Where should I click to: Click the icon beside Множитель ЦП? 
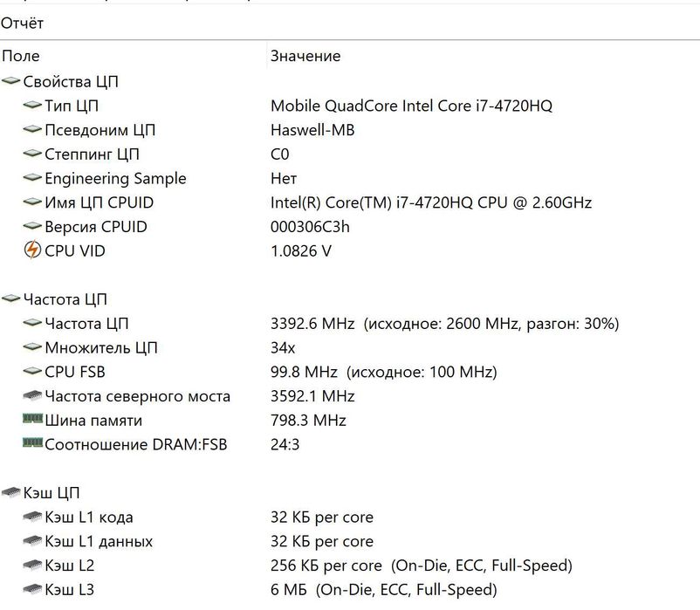(x=32, y=348)
